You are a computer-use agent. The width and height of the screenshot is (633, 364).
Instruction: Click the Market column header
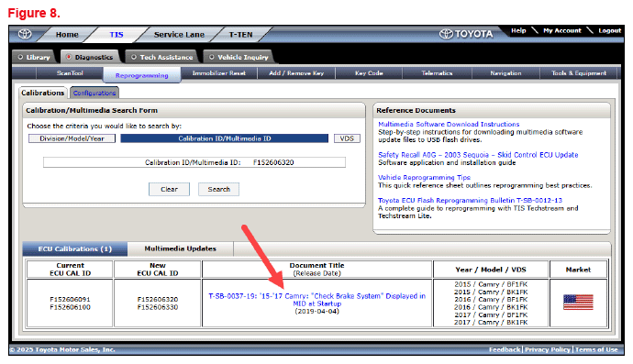[x=578, y=270]
